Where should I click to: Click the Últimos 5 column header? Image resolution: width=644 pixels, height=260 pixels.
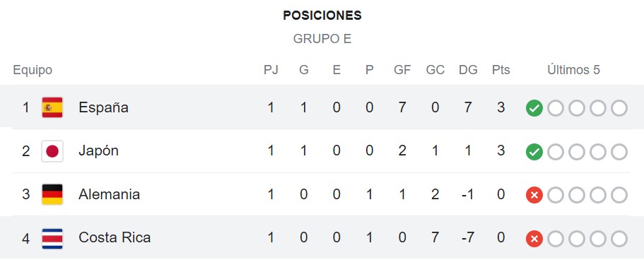pos(574,70)
